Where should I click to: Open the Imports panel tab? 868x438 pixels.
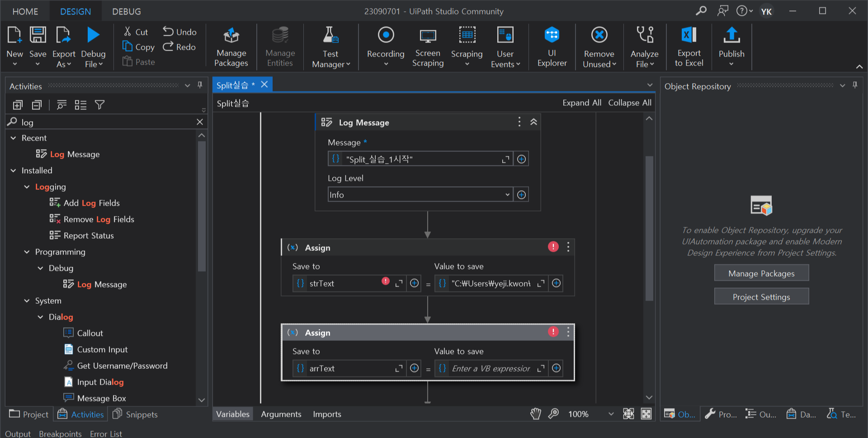327,414
